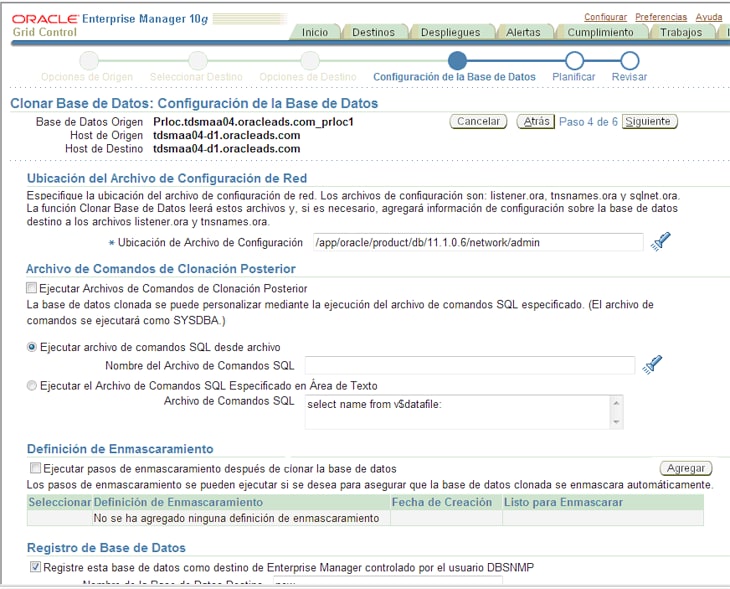Image resolution: width=730 pixels, height=589 pixels.
Task: Click the Seleccionar column header
Action: (60, 502)
